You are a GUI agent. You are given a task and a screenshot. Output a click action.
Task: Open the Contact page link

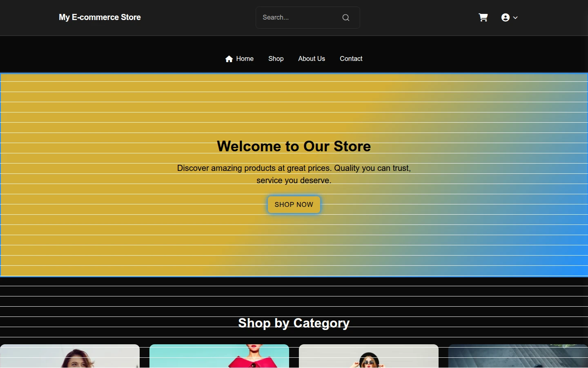pyautogui.click(x=351, y=59)
